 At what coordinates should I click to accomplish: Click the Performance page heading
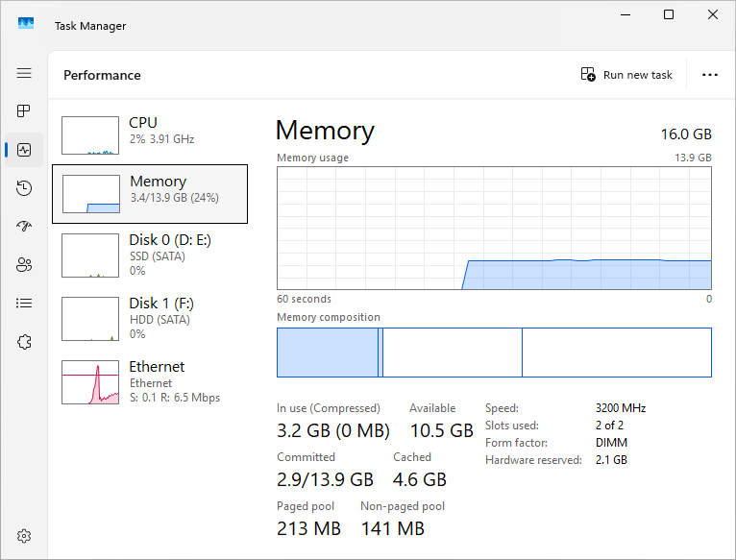coord(102,75)
